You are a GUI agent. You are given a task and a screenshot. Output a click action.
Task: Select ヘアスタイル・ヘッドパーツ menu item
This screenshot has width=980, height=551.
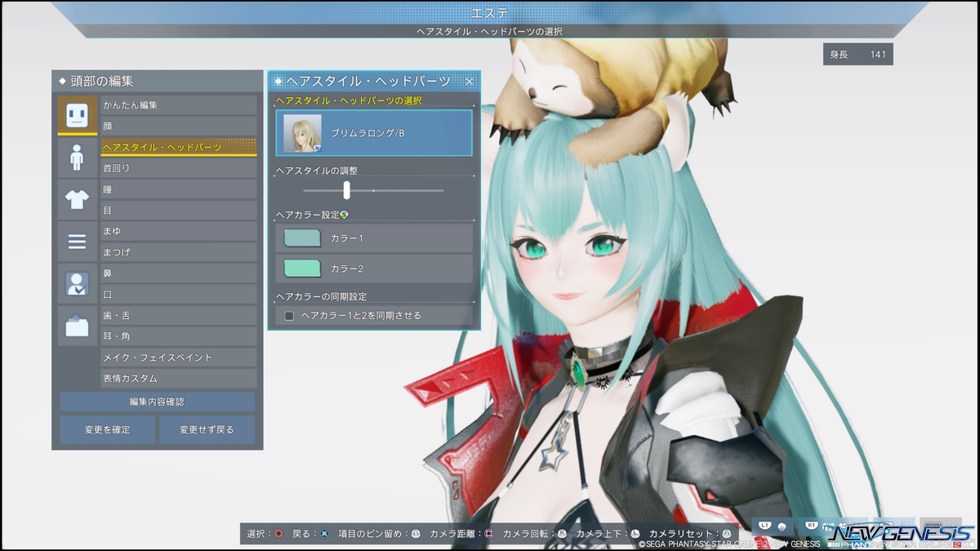tap(179, 148)
